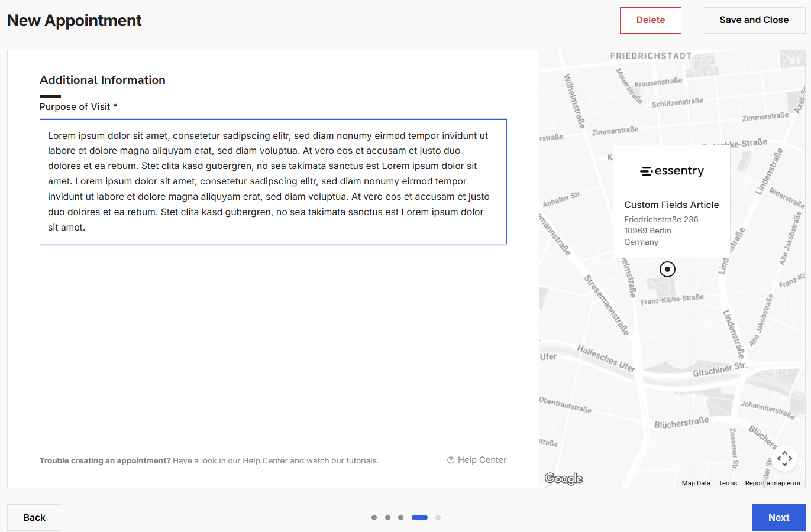Focus the Purpose of Visit text area

click(273, 181)
